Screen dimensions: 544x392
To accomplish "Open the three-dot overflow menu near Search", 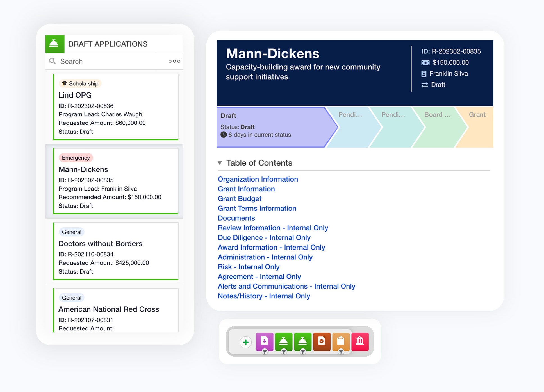I will (x=174, y=61).
